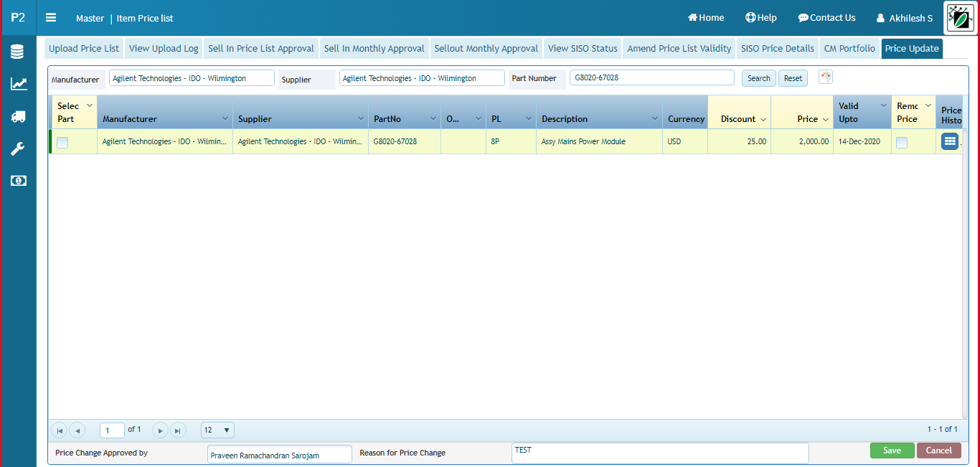Go to last page of results

pos(178,430)
